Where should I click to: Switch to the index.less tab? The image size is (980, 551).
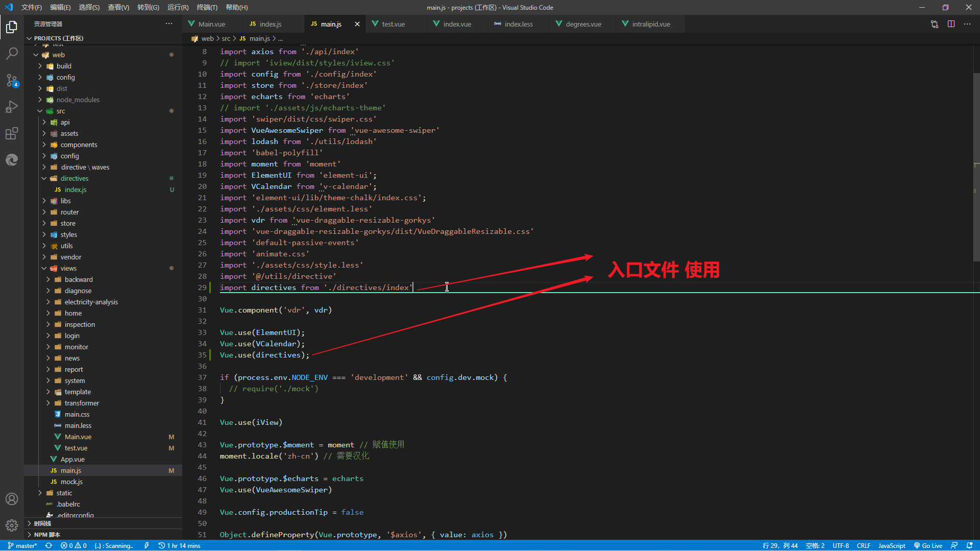point(519,24)
